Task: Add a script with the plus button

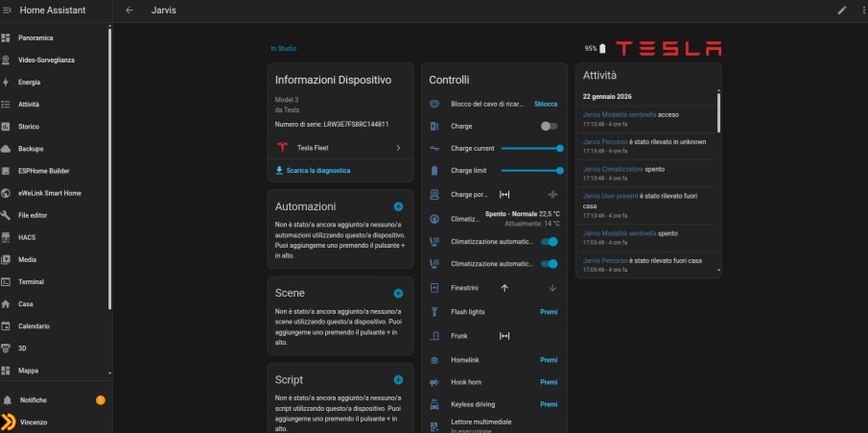Action: click(x=398, y=380)
